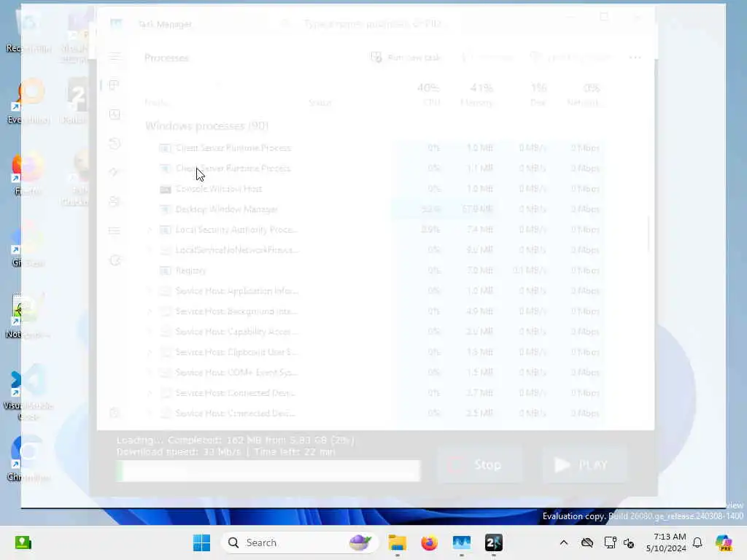Select the Registry process row

pyautogui.click(x=374, y=271)
